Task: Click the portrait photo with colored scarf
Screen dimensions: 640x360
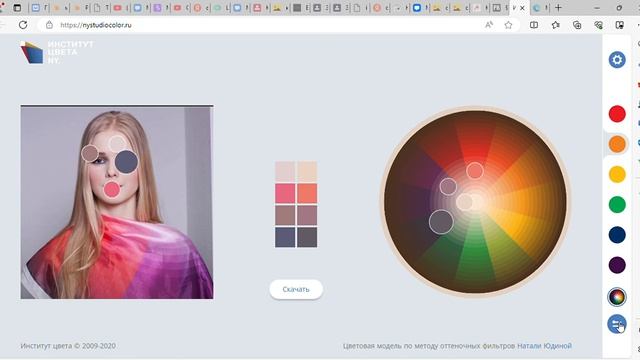Action: (117, 202)
